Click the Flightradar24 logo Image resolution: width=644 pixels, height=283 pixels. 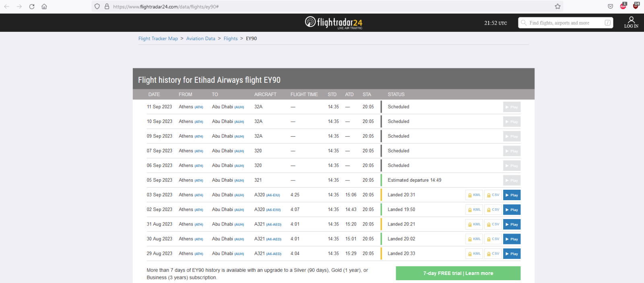(x=334, y=23)
